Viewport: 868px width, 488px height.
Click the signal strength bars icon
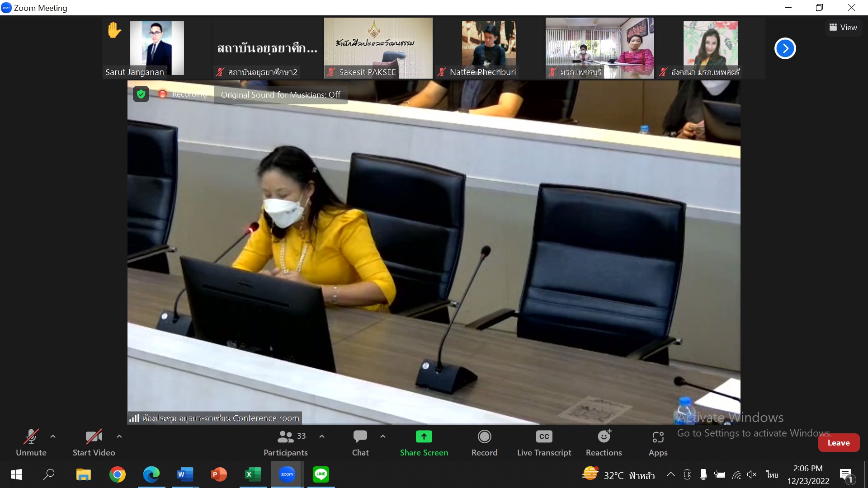(x=134, y=418)
